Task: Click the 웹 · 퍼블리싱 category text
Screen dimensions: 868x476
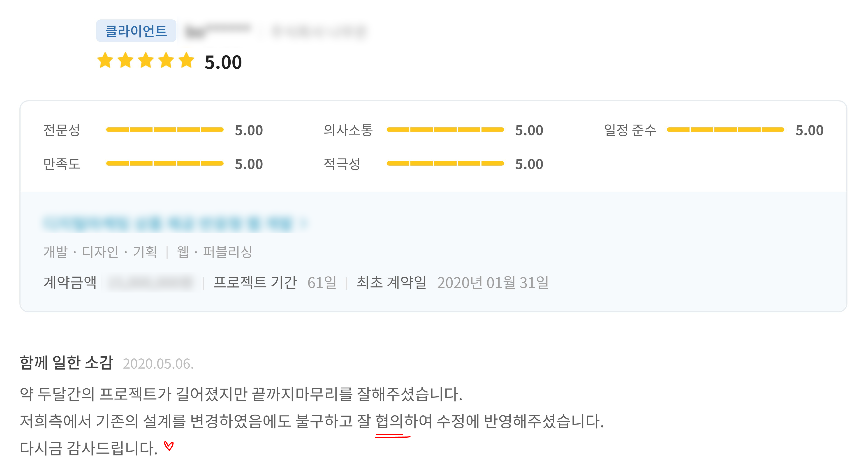Action: (214, 252)
